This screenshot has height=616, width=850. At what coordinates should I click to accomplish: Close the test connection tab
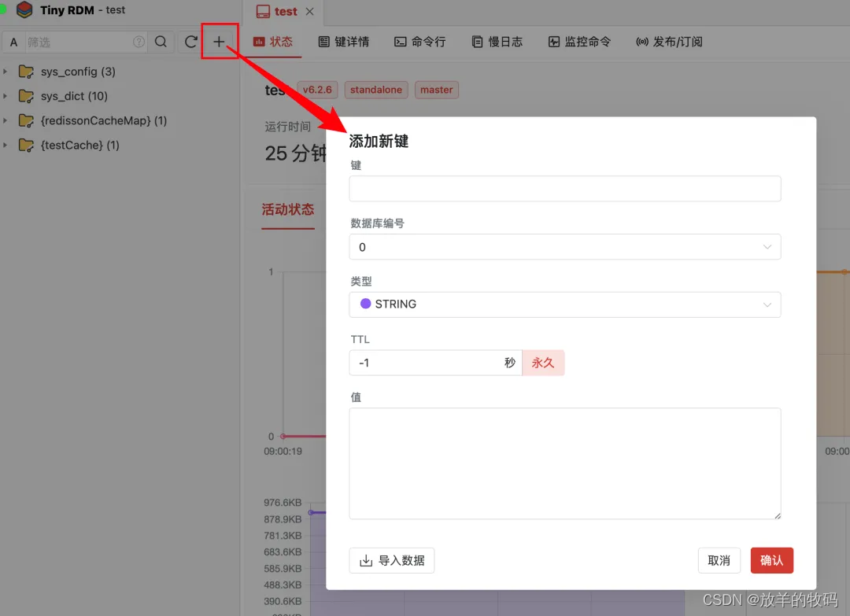pyautogui.click(x=309, y=11)
